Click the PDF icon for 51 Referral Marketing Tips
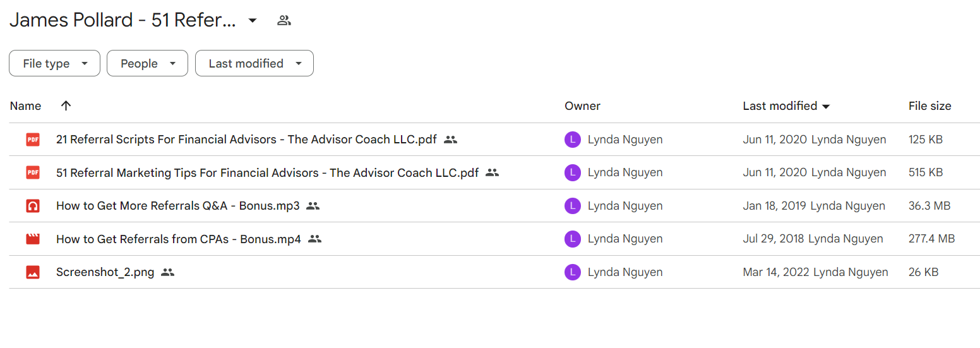980x348 pixels. [33, 172]
